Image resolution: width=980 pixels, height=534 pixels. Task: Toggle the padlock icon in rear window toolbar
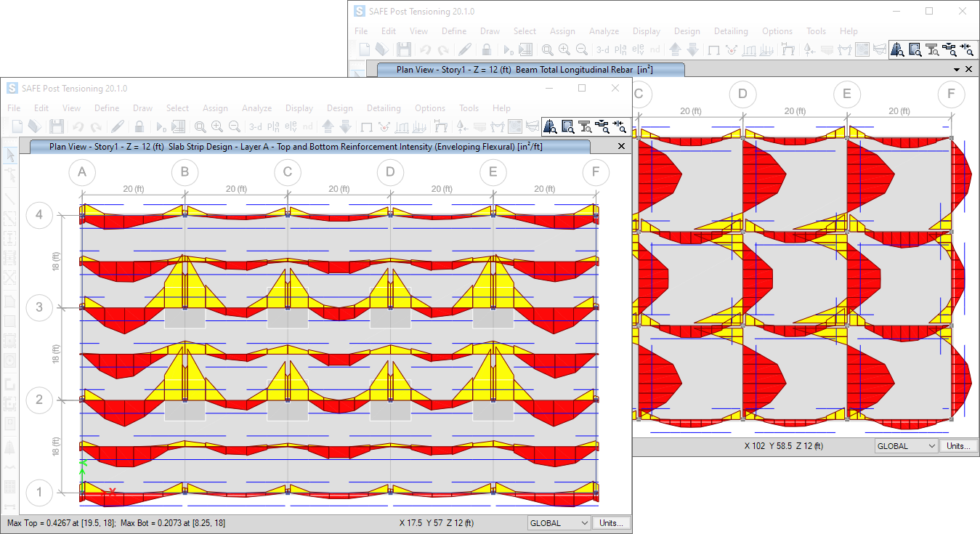pos(487,49)
